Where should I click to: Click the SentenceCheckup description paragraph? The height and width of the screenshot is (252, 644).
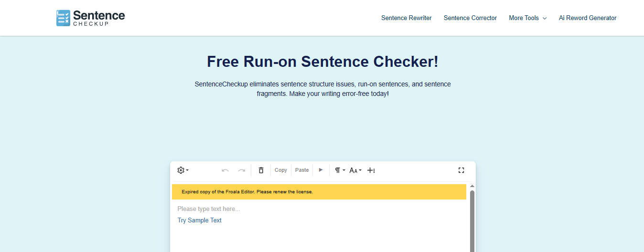point(322,89)
